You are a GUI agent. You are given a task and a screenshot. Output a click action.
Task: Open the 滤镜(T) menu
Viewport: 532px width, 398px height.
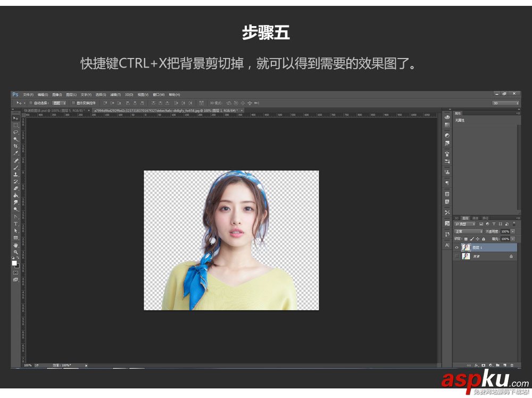click(x=115, y=95)
